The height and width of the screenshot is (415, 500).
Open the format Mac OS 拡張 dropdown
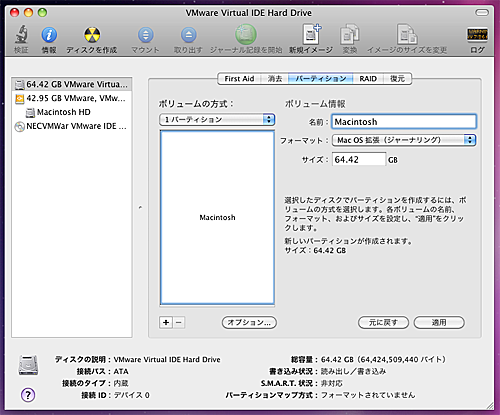[x=404, y=140]
